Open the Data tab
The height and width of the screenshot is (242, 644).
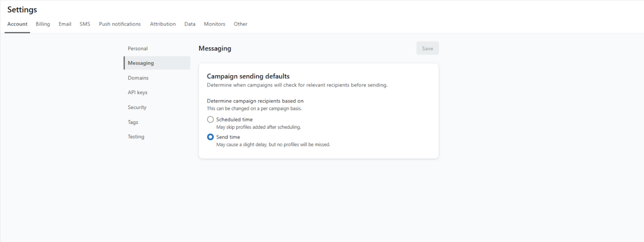click(x=190, y=24)
